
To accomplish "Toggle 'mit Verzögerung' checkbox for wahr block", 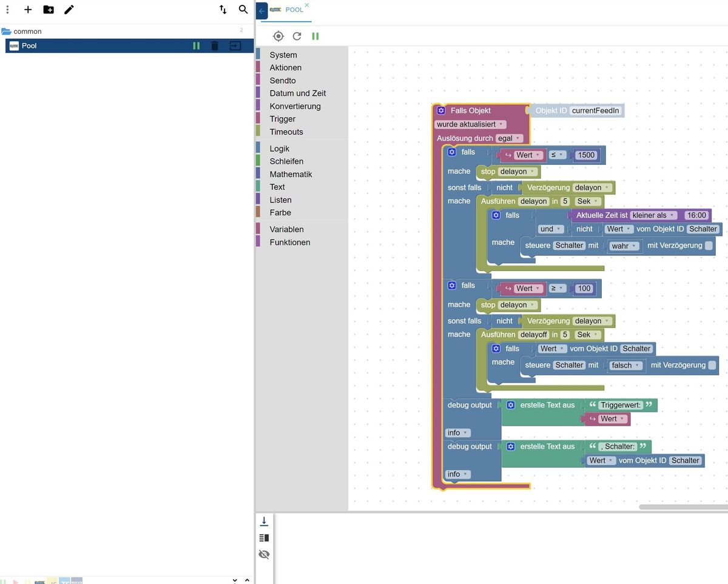I will pos(709,246).
